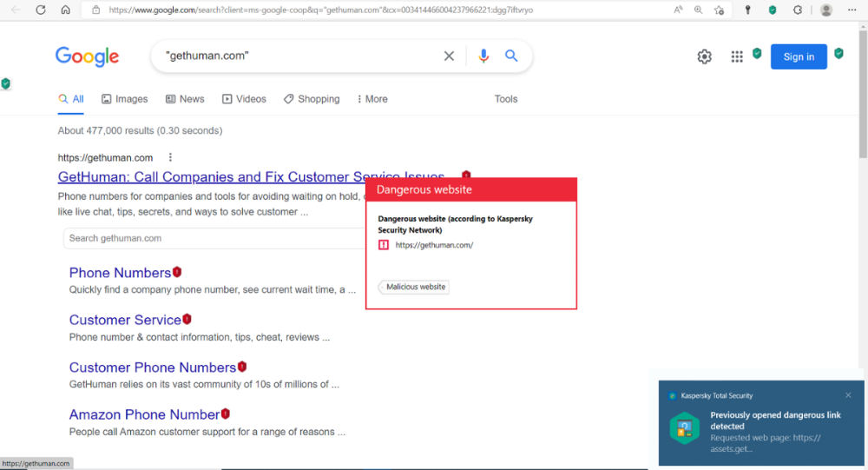Screen dimensions: 868x470
Task: Open the Customer Service sitelink
Action: pyautogui.click(x=125, y=320)
